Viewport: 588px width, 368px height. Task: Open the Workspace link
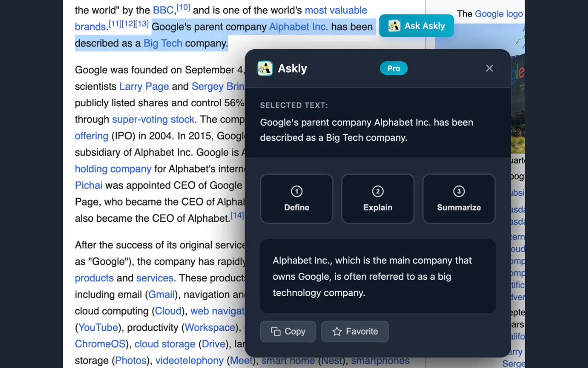[210, 328]
